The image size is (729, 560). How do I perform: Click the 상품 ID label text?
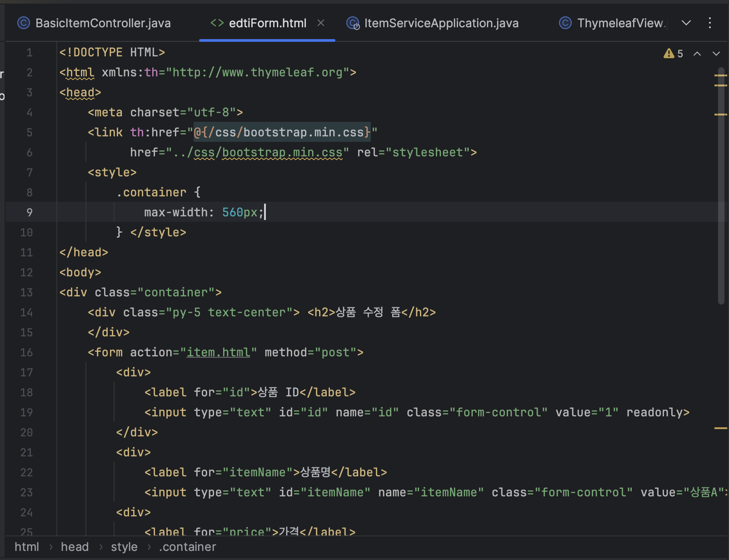click(x=279, y=392)
